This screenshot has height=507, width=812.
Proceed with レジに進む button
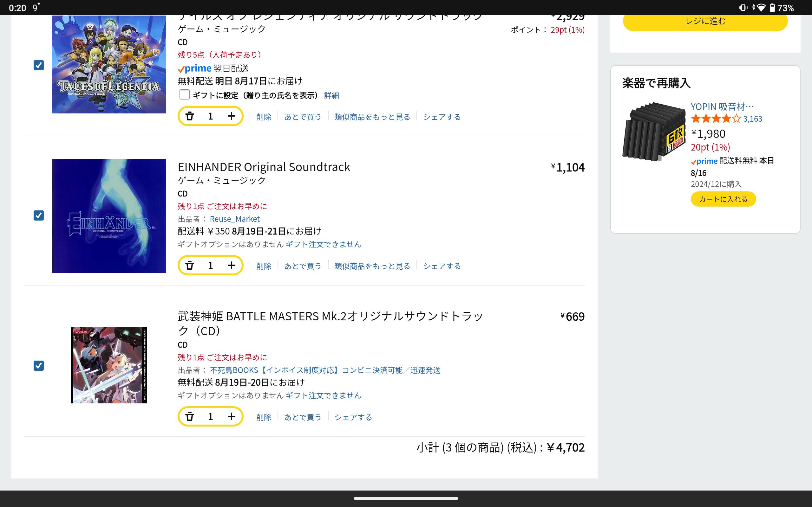coord(705,22)
